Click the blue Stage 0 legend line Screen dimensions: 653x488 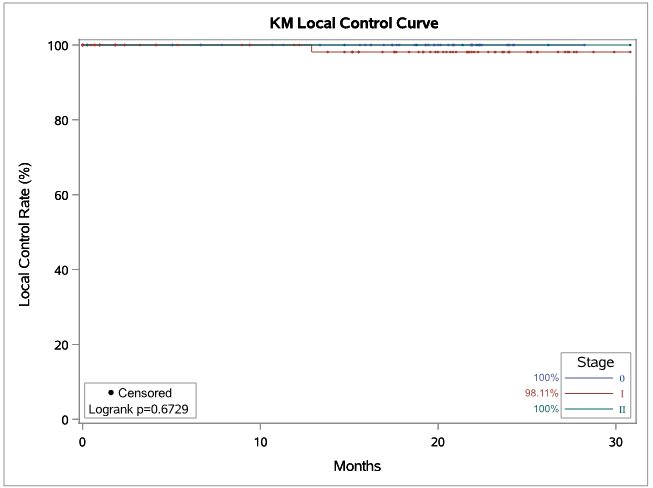pos(588,379)
